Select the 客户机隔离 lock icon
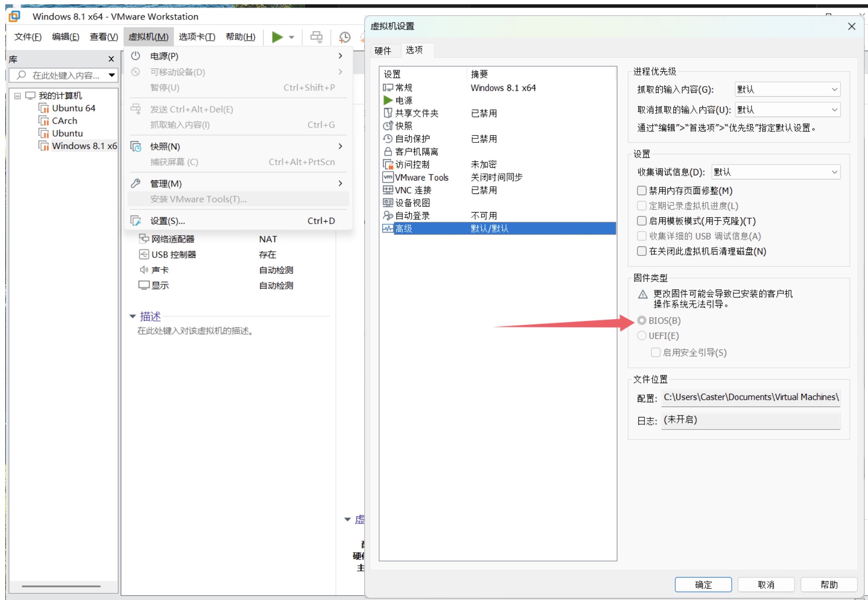The width and height of the screenshot is (868, 600). pos(388,151)
